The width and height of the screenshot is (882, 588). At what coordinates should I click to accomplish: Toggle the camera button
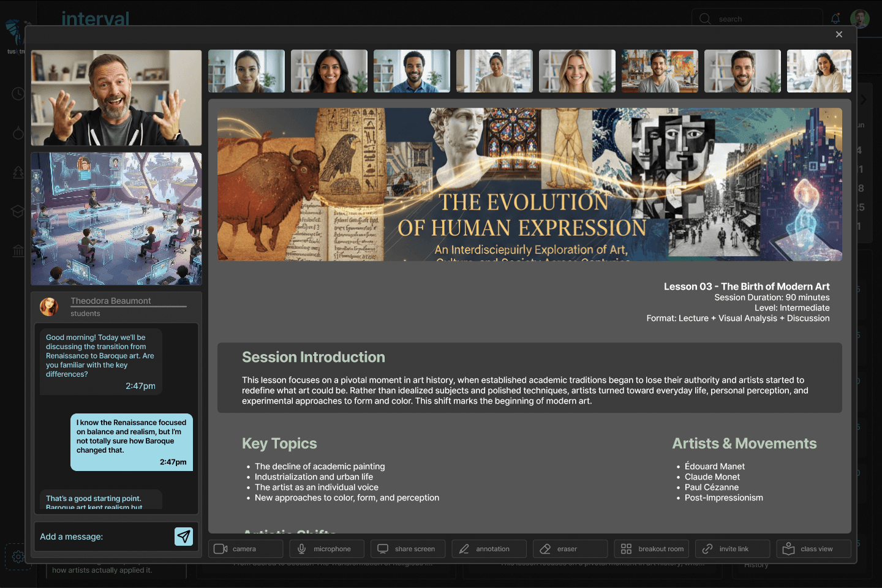(246, 549)
